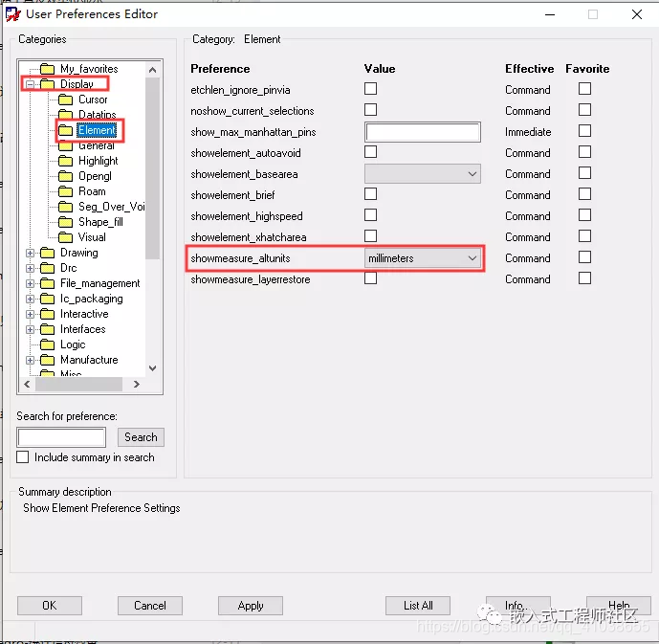Select the Highlight category

tap(99, 161)
